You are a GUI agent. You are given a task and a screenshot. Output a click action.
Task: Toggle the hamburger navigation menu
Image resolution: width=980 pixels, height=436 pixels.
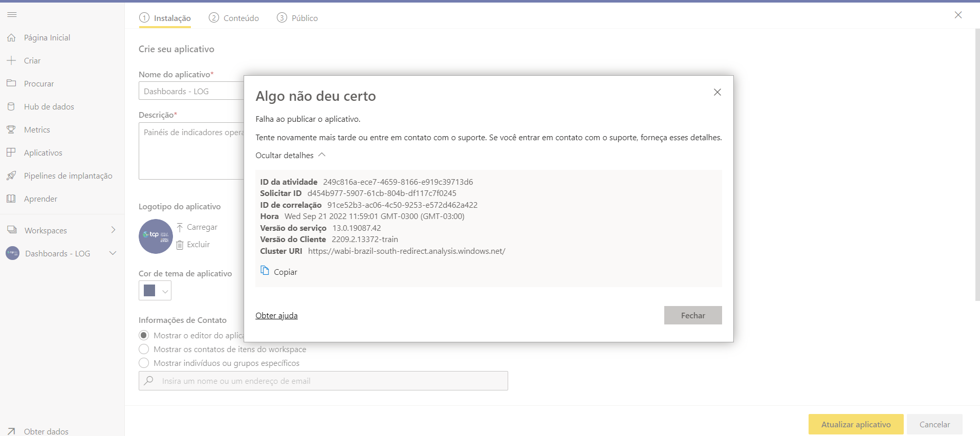[12, 15]
